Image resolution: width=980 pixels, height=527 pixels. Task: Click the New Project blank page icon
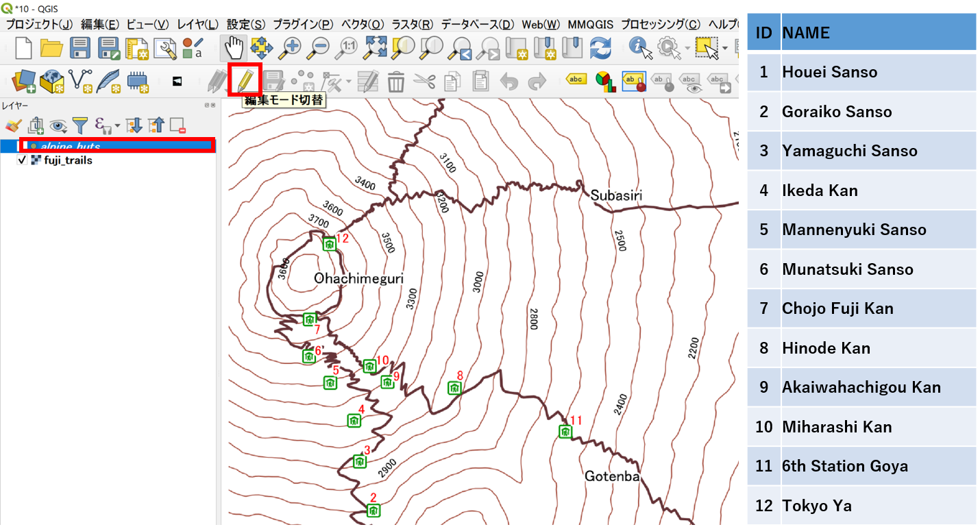23,48
